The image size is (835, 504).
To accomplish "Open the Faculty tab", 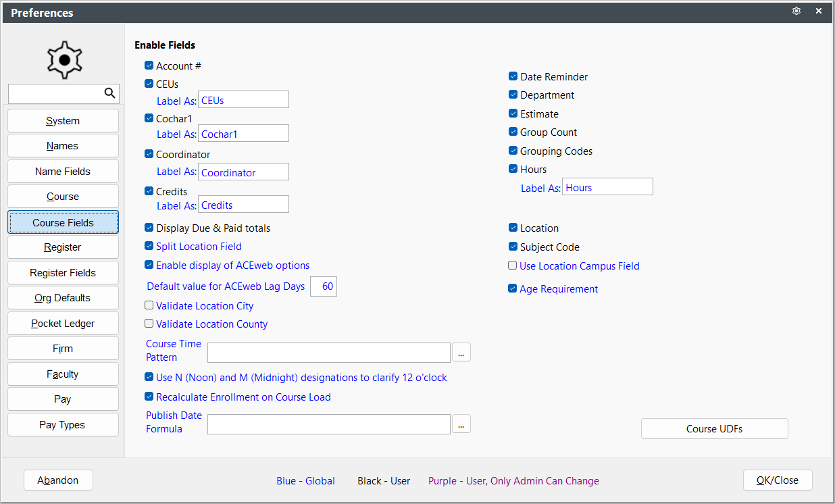I will pyautogui.click(x=64, y=374).
